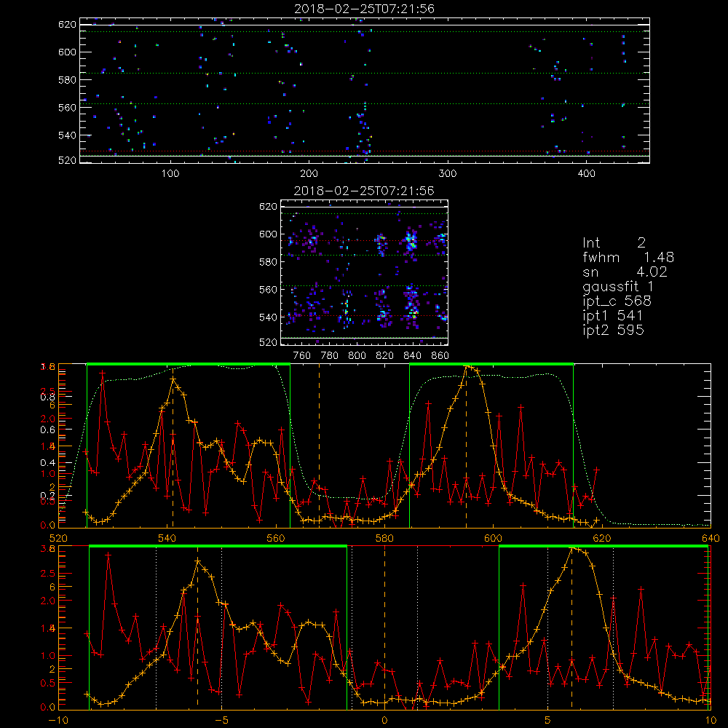
Task: Select the 'gaussfit 1' readout line
Action: coord(618,287)
